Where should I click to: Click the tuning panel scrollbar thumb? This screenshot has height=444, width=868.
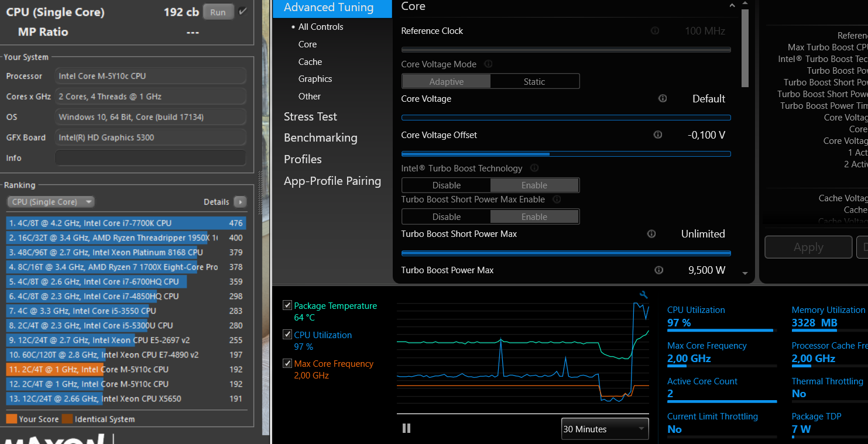(x=745, y=48)
